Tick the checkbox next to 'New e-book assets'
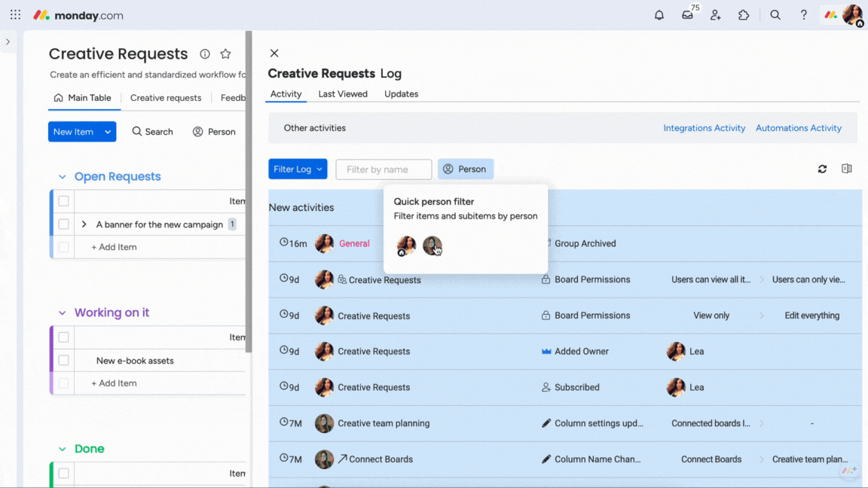The image size is (868, 488). 64,360
